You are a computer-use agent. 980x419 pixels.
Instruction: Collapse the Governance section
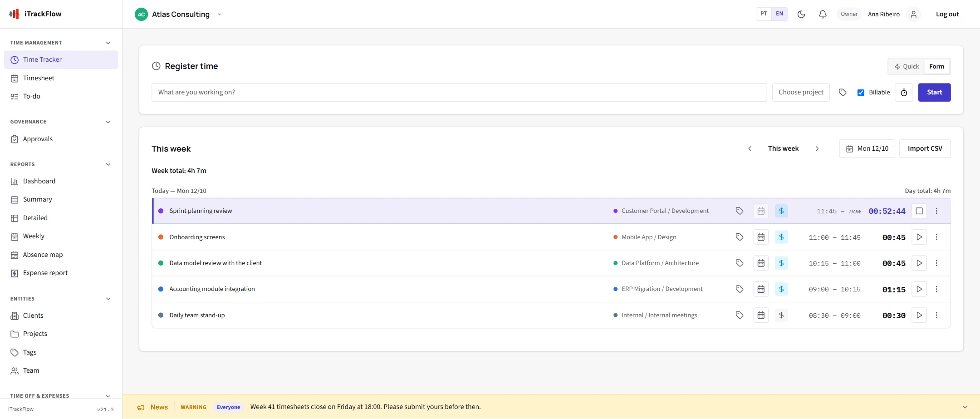(x=108, y=122)
